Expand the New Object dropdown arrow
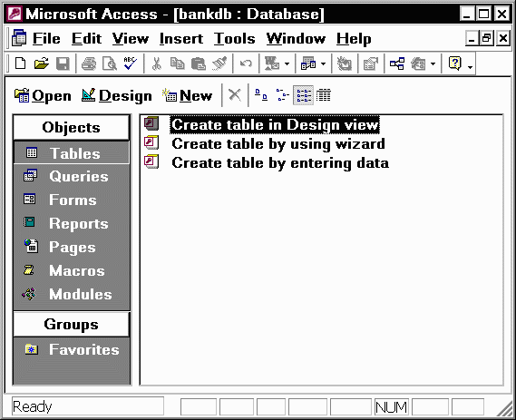 click(x=433, y=63)
